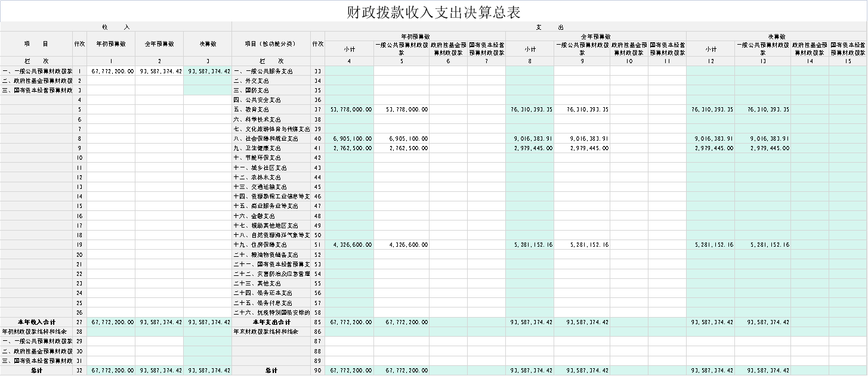868x376 pixels.
Task: Click the 十九、住房保障支出 label
Action: (271, 244)
